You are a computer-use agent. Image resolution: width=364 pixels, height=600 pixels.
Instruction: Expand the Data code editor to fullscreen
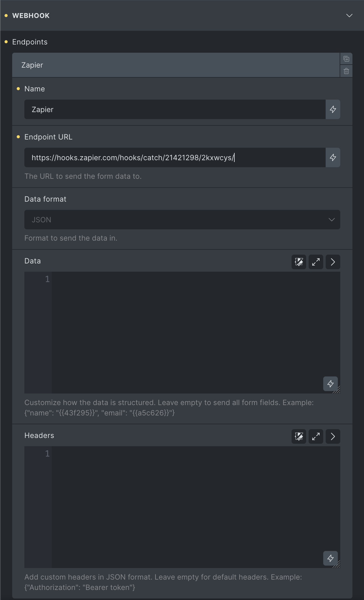pyautogui.click(x=316, y=262)
